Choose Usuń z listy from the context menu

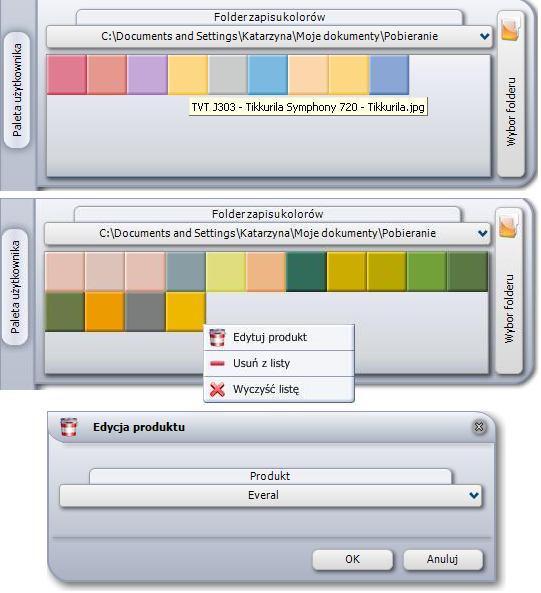[x=279, y=363]
